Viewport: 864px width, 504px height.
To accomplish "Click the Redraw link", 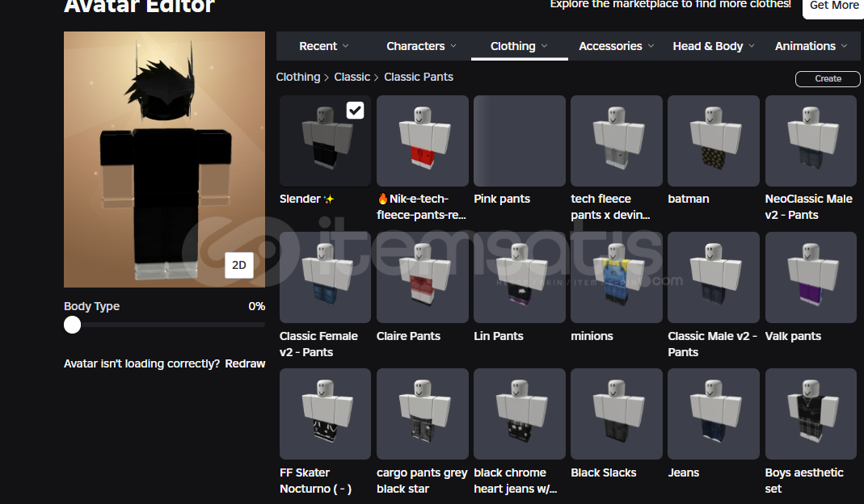I will tap(245, 363).
